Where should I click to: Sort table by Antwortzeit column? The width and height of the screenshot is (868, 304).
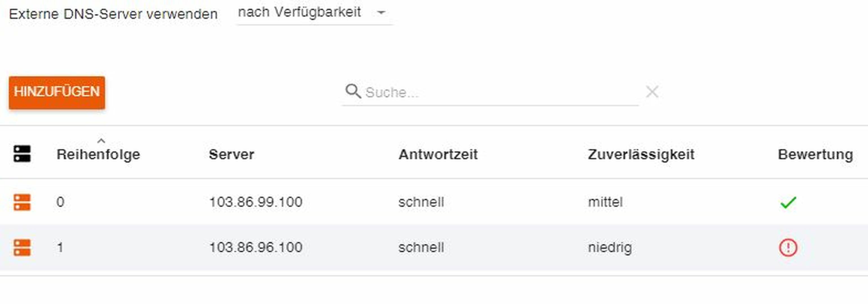pos(438,154)
